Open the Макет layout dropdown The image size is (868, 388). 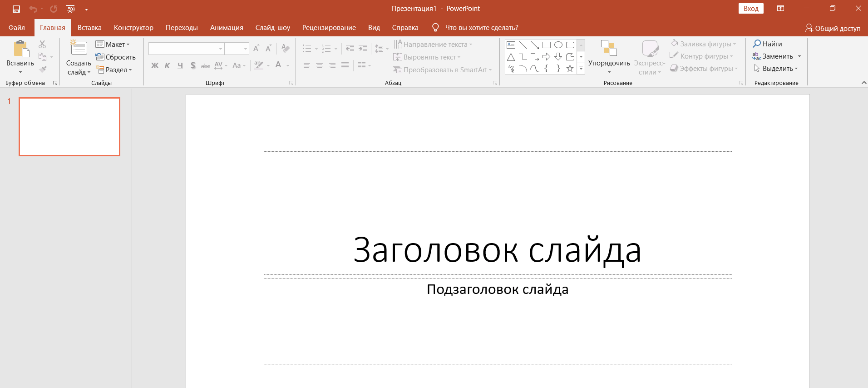click(x=113, y=44)
